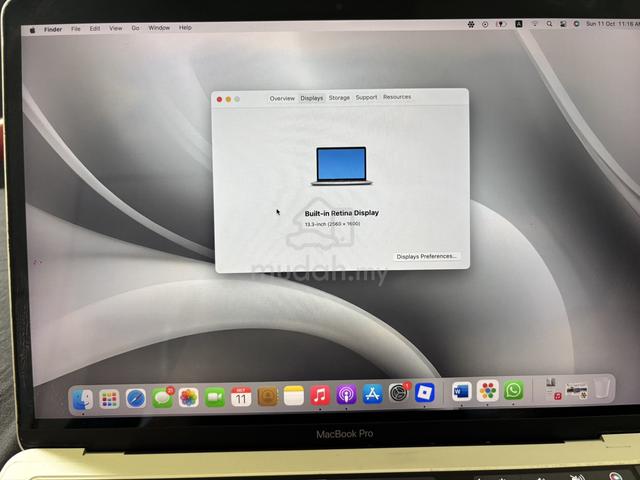Viewport: 640px width, 480px height.
Task: Open Notes app in the Dock
Action: coord(294,396)
